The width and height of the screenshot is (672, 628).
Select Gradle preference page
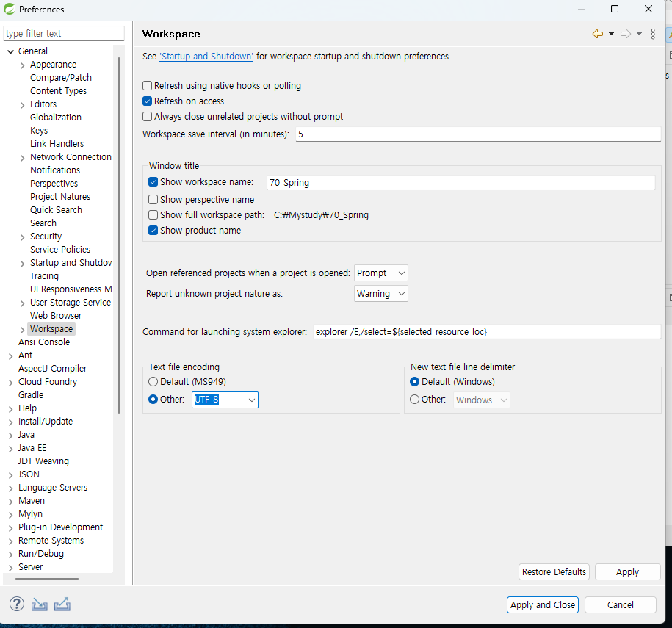pyautogui.click(x=31, y=395)
